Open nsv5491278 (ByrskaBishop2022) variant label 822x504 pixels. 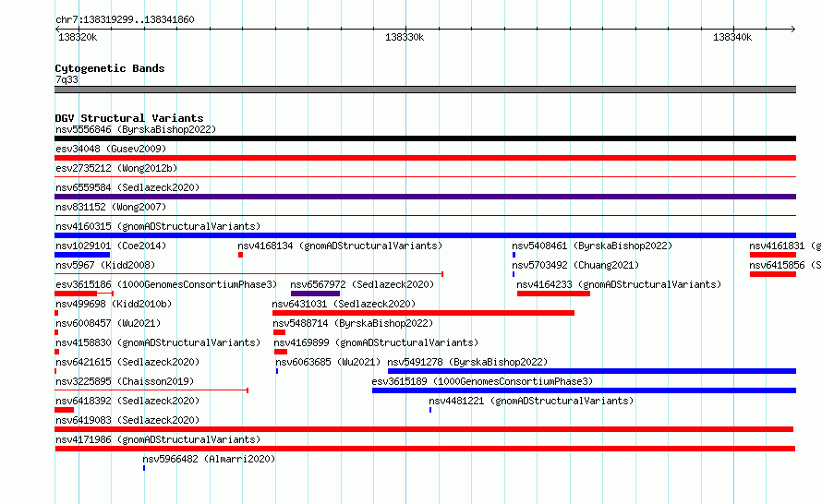pos(467,362)
